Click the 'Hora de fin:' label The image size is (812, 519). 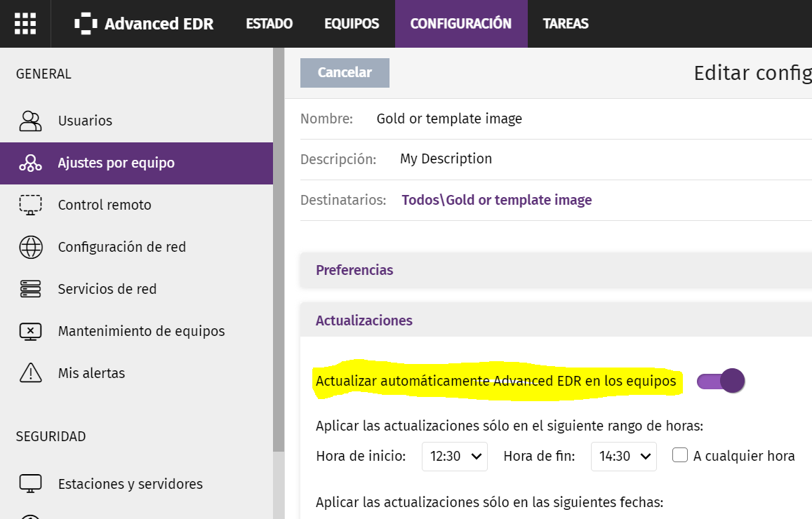(x=539, y=457)
